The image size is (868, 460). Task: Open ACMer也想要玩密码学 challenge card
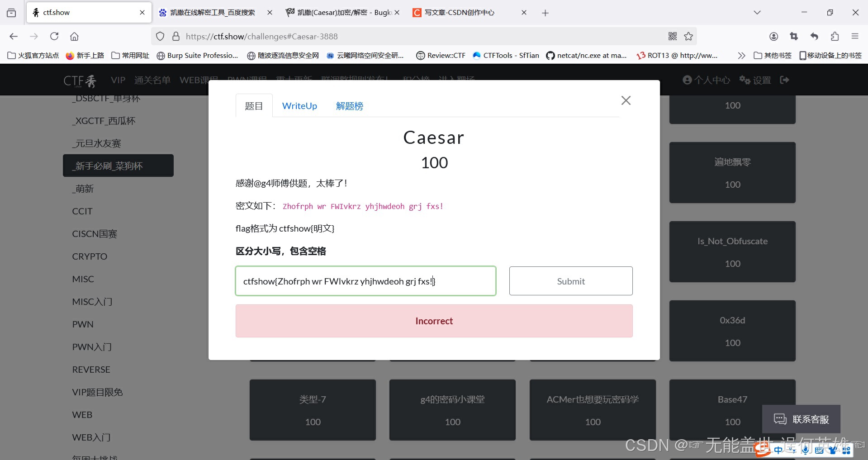tap(593, 410)
